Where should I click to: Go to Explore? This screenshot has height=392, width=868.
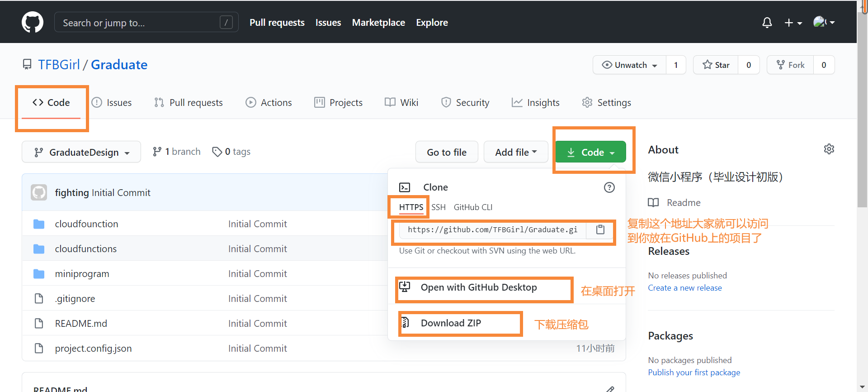[x=432, y=22]
